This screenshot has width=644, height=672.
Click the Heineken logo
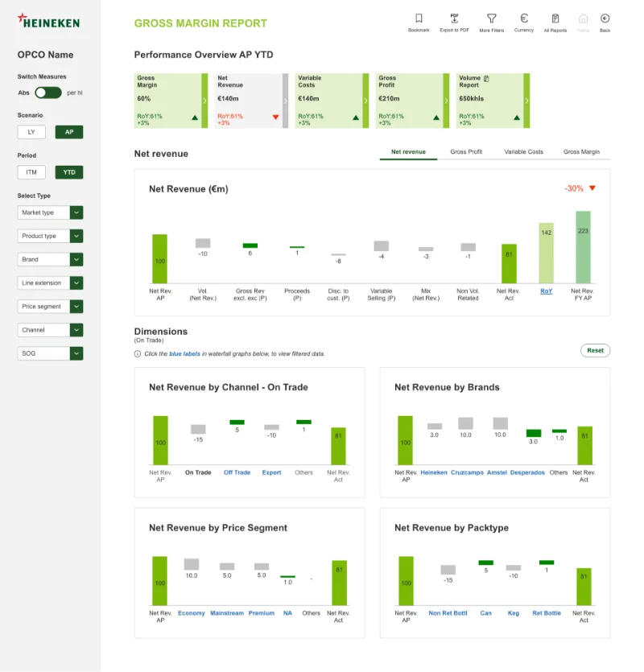pos(48,21)
